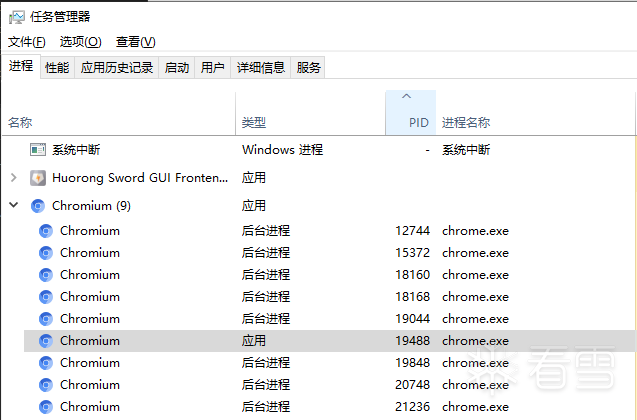Switch to the 启动 tab
Image resolution: width=637 pixels, height=420 pixels.
177,67
